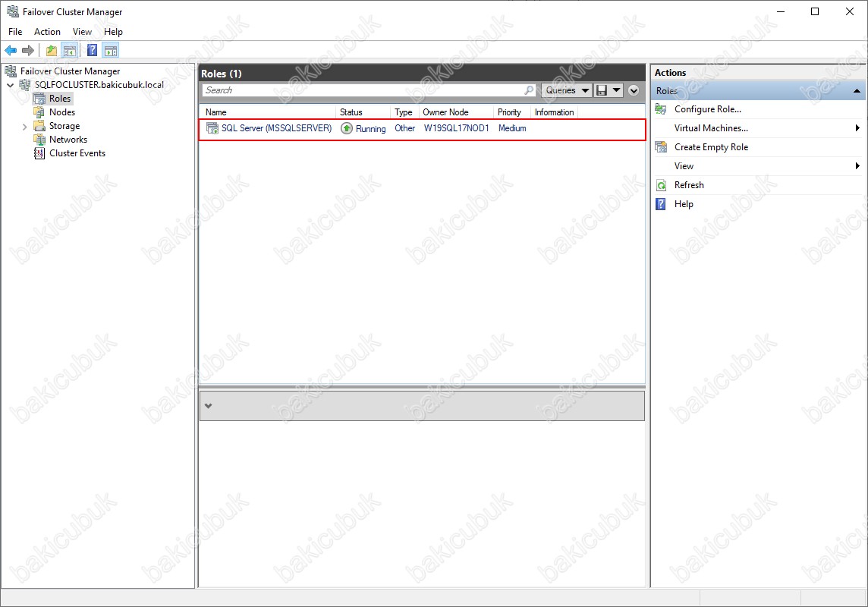Click the Save Query disk icon
868x607 pixels.
[602, 90]
